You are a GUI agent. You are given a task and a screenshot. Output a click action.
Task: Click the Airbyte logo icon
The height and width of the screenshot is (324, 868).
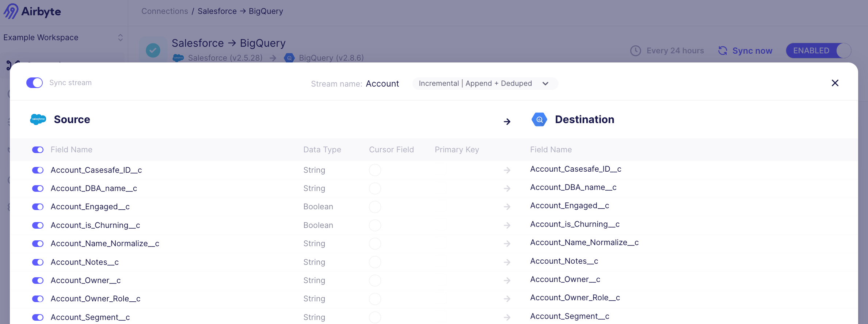pos(11,11)
